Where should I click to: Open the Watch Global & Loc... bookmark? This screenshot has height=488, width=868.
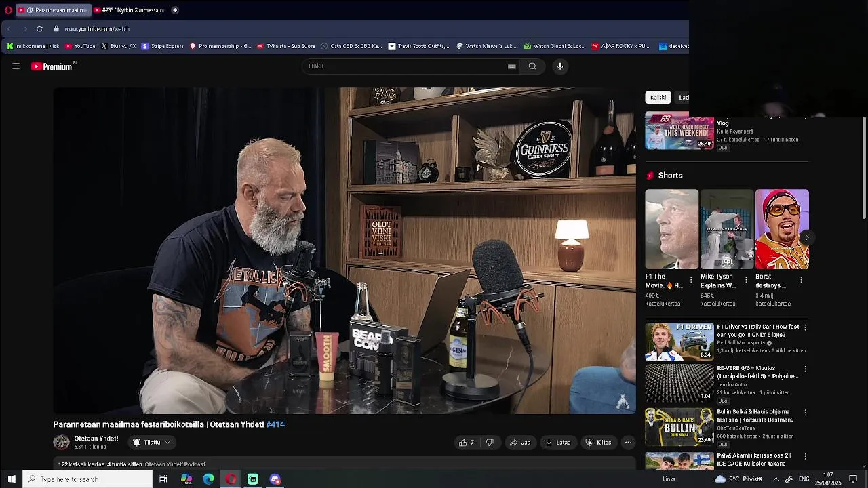[x=554, y=46]
